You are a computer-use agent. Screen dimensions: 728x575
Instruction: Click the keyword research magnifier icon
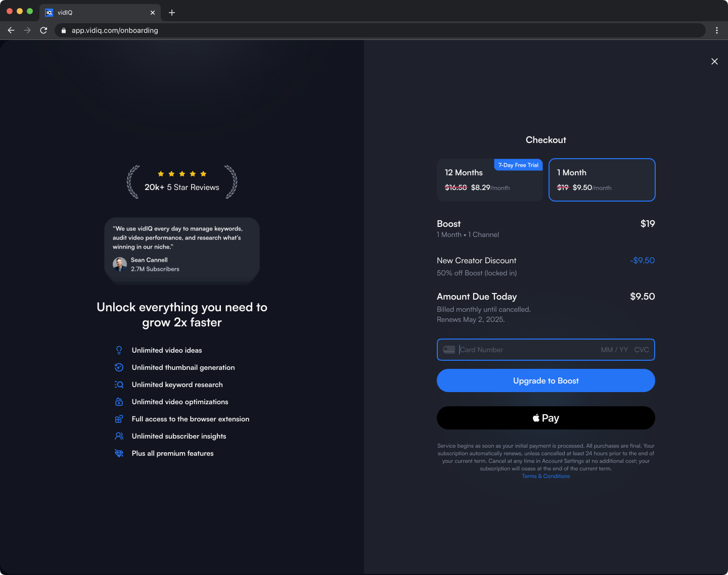(119, 385)
